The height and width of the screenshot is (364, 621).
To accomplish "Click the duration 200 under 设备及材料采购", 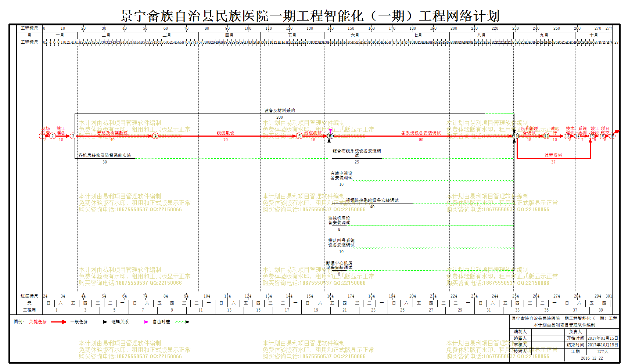I will coord(280,117).
